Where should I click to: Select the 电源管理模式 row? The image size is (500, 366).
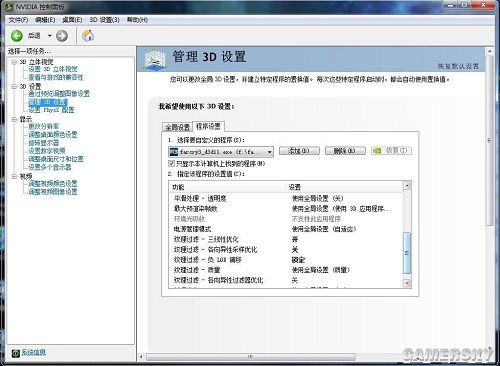pos(286,229)
